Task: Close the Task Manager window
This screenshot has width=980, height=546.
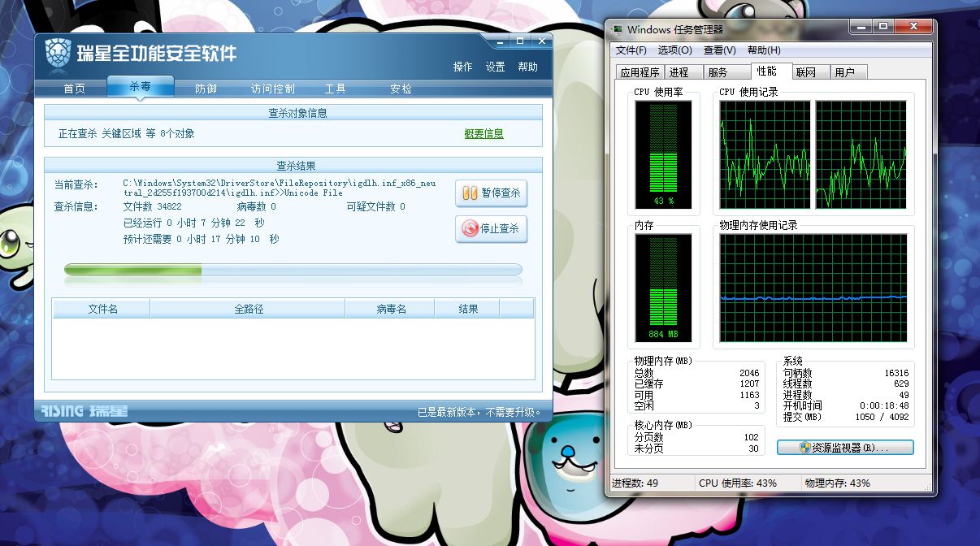Action: [913, 27]
